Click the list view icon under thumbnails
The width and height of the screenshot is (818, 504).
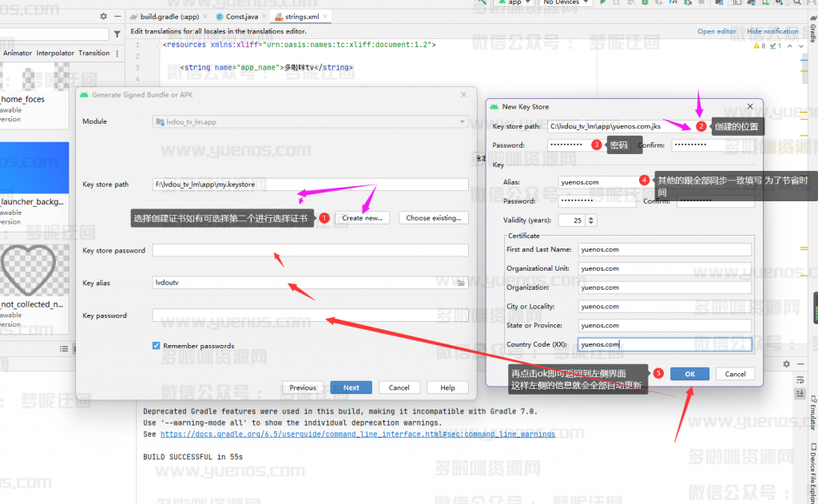click(x=65, y=349)
